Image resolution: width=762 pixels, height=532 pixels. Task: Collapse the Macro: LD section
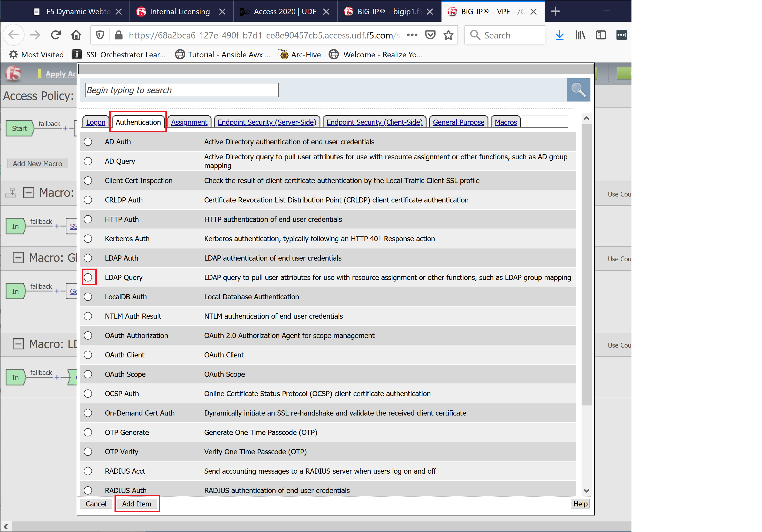click(x=18, y=344)
